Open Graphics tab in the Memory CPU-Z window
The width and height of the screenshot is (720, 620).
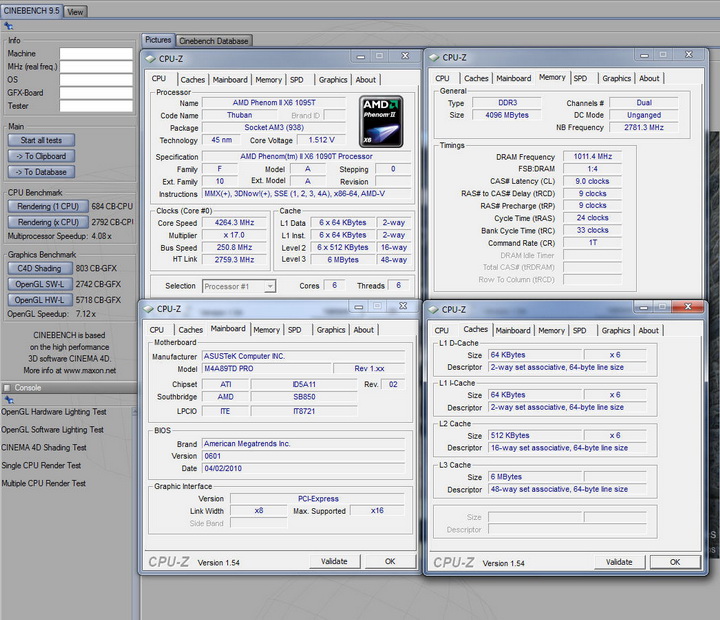click(x=616, y=79)
